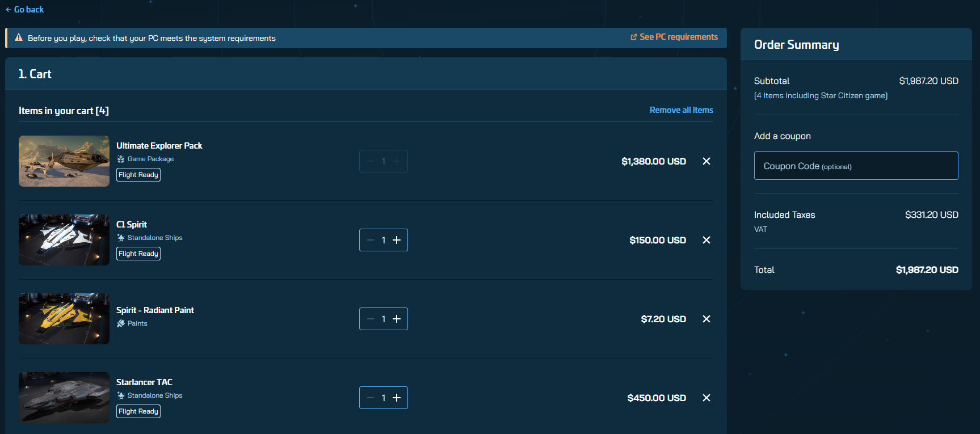Click the Paints category label
Image resolution: width=980 pixels, height=434 pixels.
pyautogui.click(x=137, y=323)
